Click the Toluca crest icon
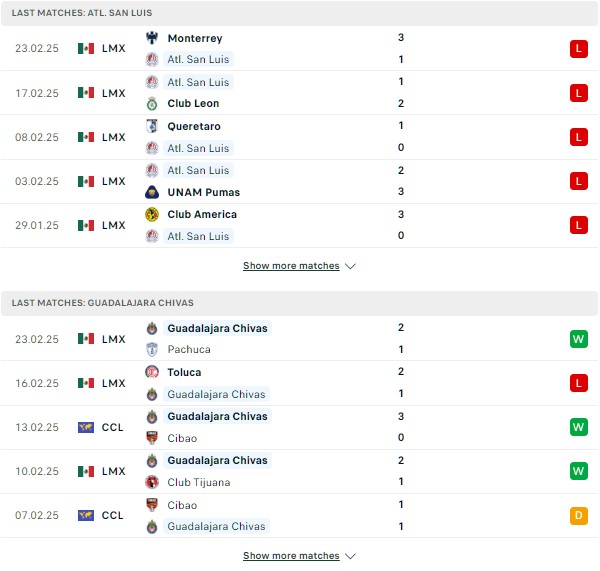 152,372
